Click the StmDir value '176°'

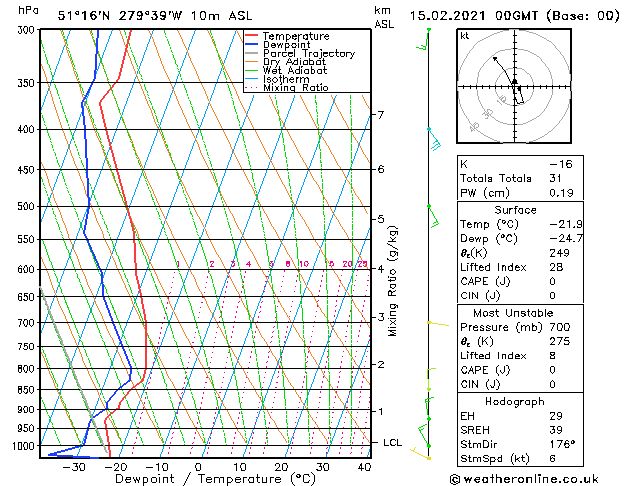(562, 444)
